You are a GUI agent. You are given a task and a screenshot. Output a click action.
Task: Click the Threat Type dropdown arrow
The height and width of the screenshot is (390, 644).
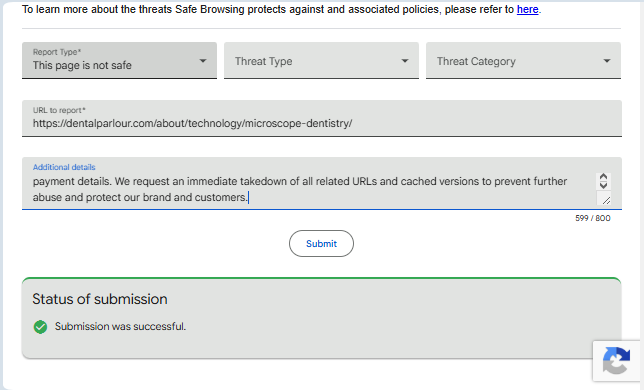(x=405, y=61)
